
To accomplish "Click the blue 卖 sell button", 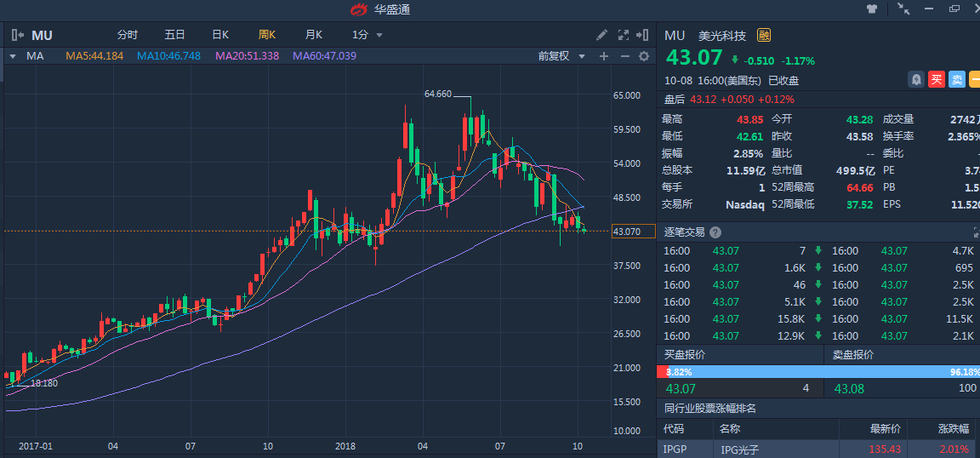I will (x=957, y=79).
